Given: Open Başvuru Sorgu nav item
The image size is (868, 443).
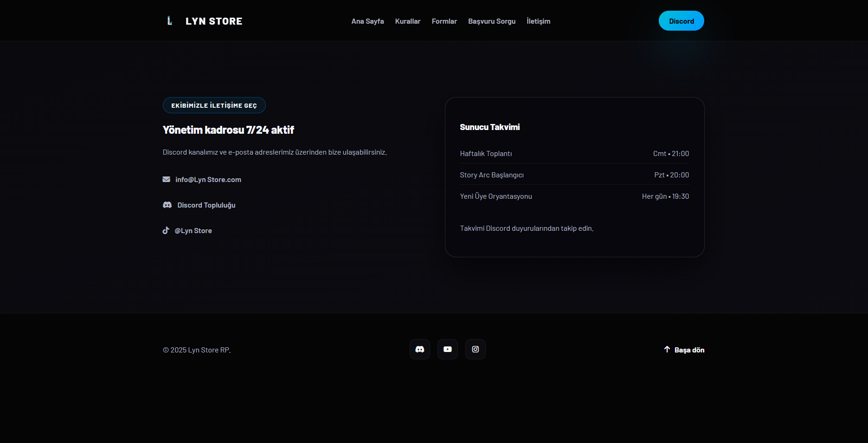Looking at the screenshot, I should [x=491, y=21].
